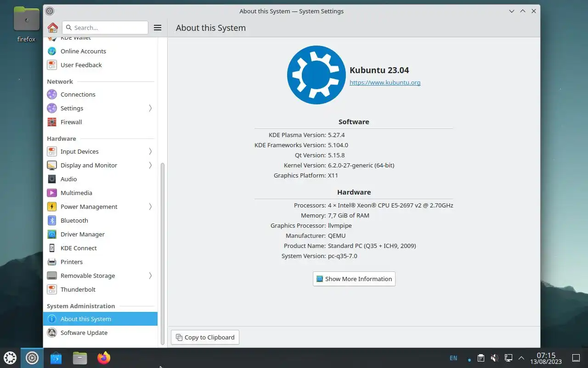Open the file manager from taskbar
The height and width of the screenshot is (368, 588).
point(80,358)
